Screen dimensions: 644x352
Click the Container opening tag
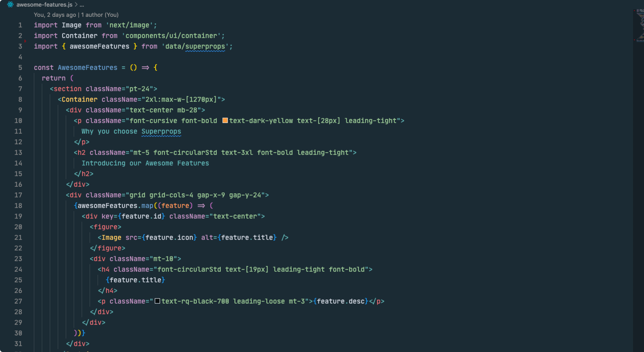pyautogui.click(x=79, y=100)
